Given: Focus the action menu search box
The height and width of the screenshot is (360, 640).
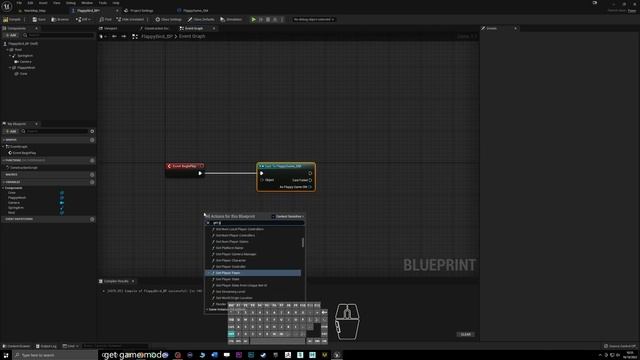Looking at the screenshot, I should pos(255,223).
